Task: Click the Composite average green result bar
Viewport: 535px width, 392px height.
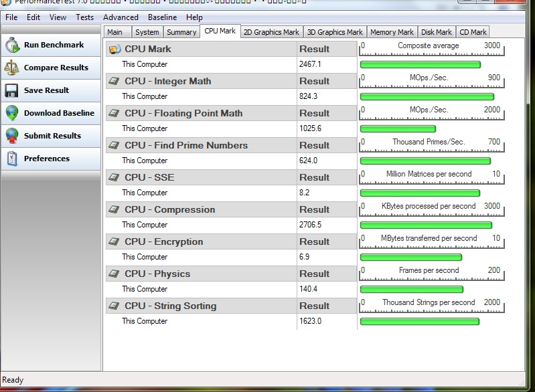Action: coord(421,64)
